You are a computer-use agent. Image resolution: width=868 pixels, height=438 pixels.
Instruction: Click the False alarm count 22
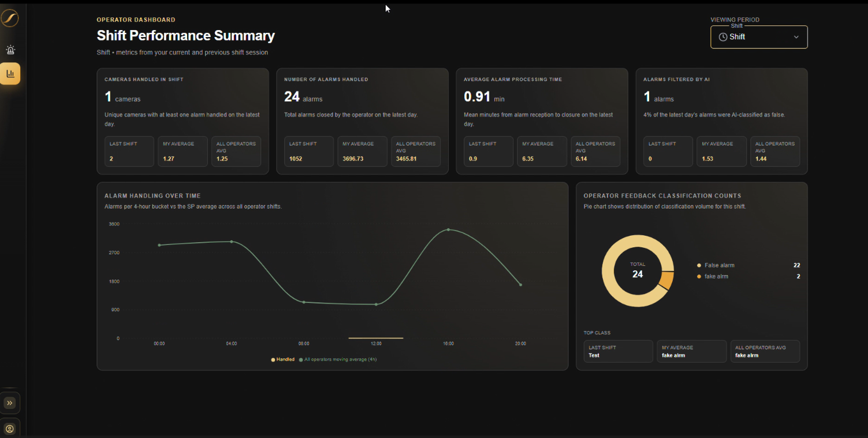click(x=796, y=265)
